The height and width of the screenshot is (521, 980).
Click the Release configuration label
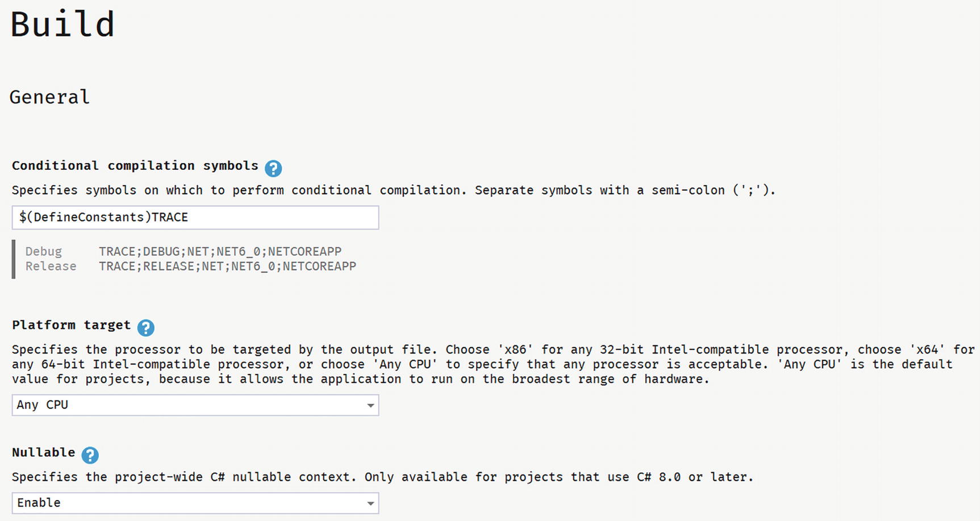coord(51,266)
